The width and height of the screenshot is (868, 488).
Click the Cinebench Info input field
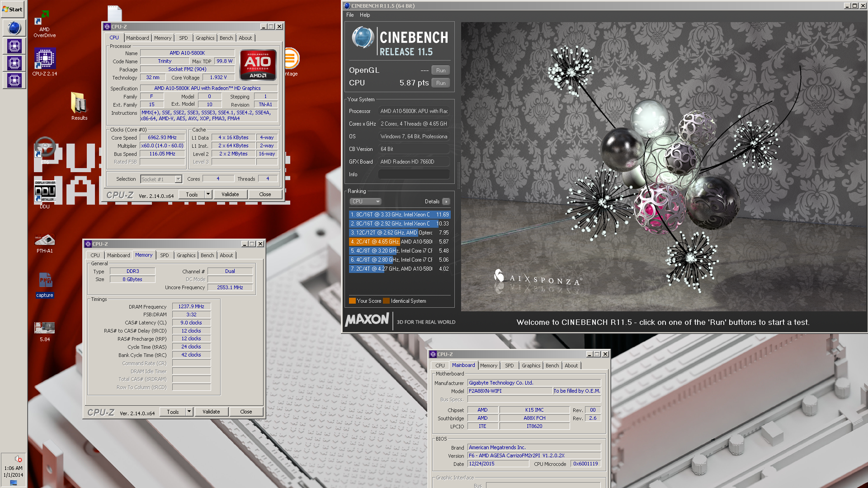click(x=414, y=174)
